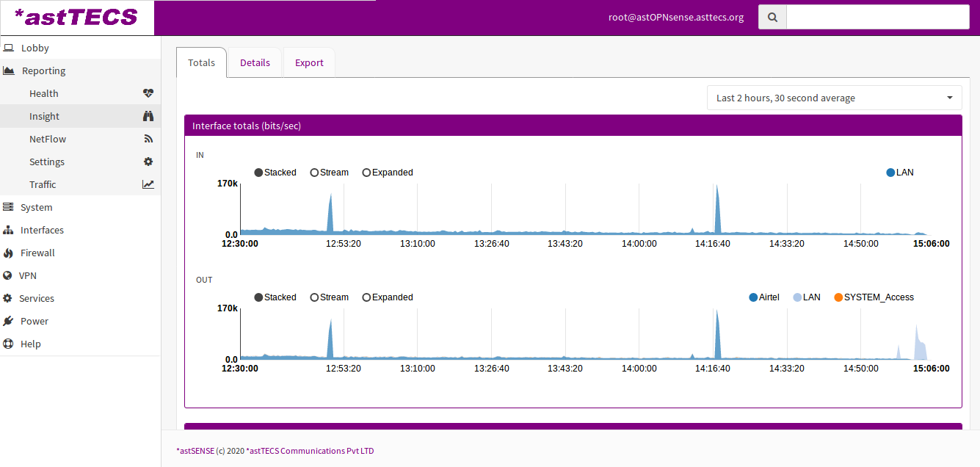The width and height of the screenshot is (980, 467).
Task: Click the heartbeat icon next to Health
Action: pos(148,93)
